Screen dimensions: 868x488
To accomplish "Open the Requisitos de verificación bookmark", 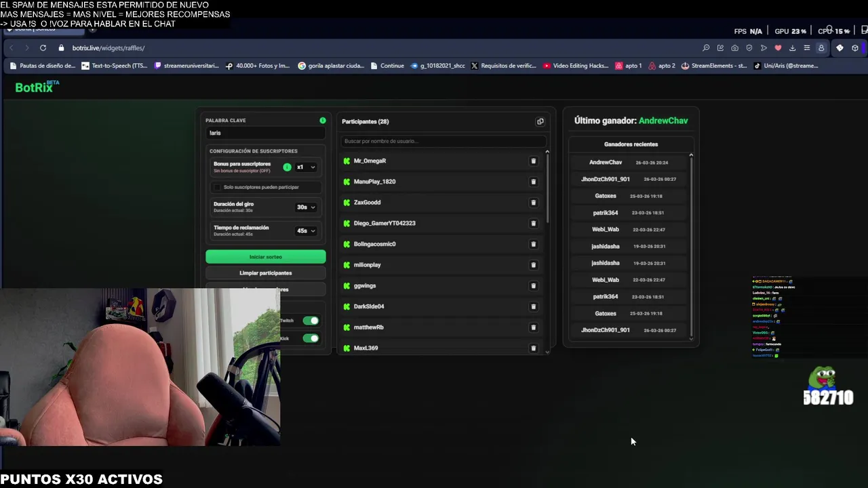I will tap(503, 66).
